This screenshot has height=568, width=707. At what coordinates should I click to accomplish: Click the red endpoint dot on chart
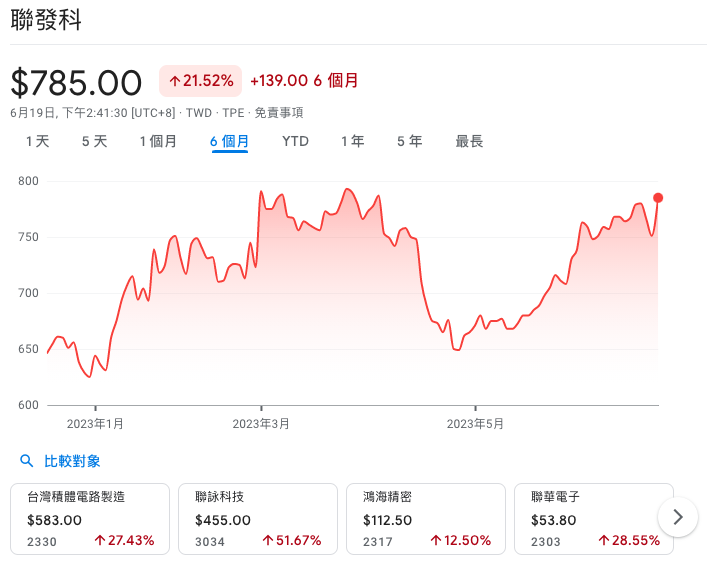(x=658, y=198)
